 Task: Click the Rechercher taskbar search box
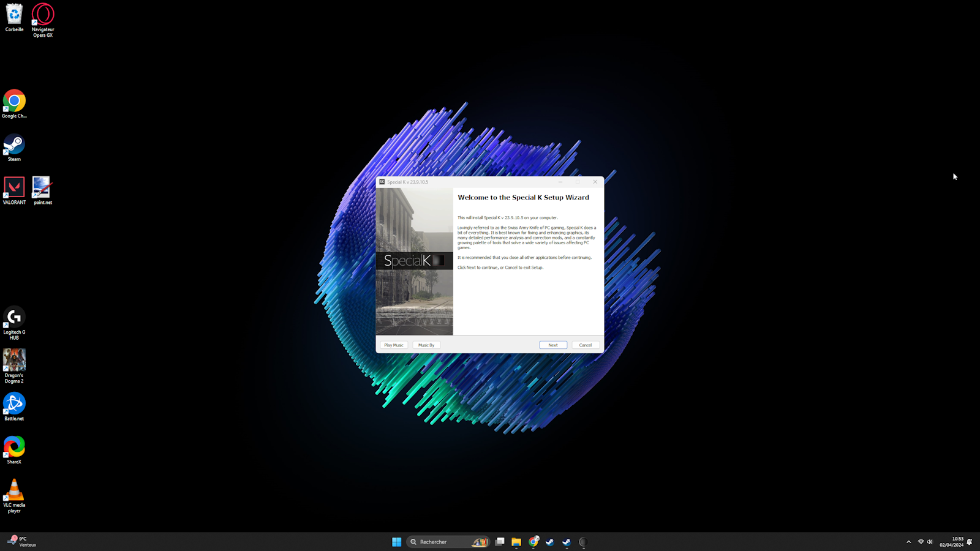448,542
